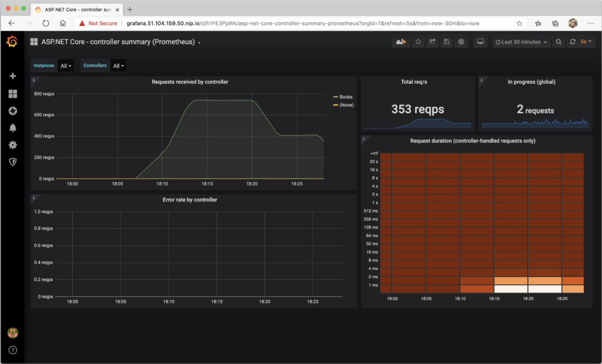
Task: Click the green Books legend color swatch
Action: point(336,97)
